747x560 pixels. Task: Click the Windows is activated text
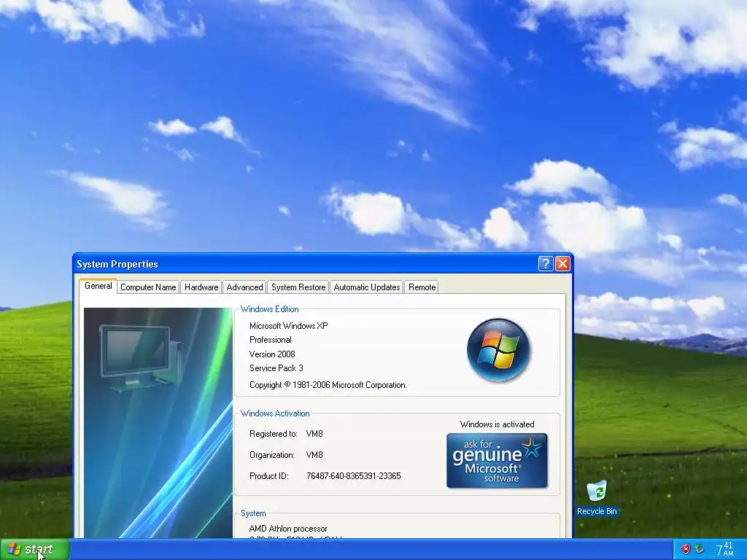tap(497, 424)
